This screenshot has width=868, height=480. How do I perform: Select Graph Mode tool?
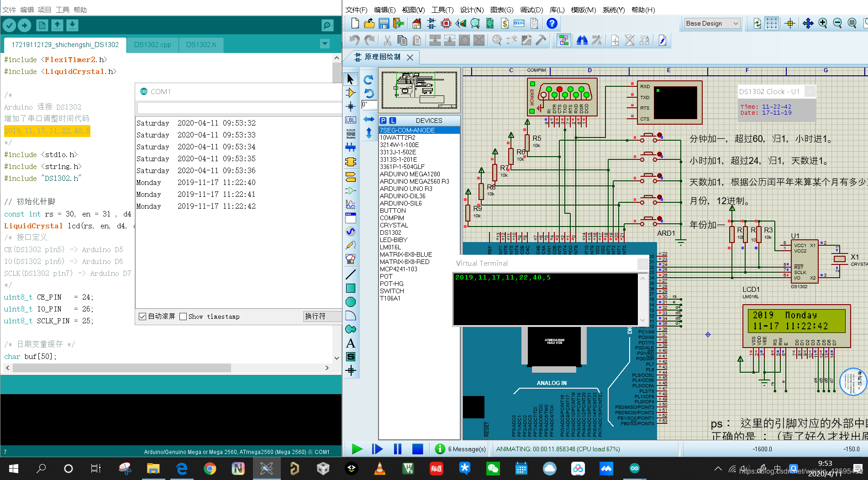351,204
